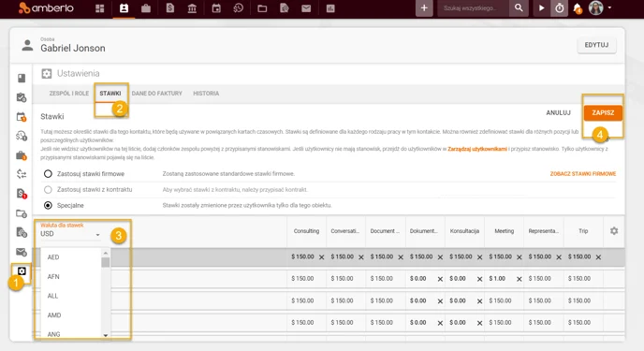Click the Trip column header
Viewport: 644px width, 351px height.
[583, 230]
